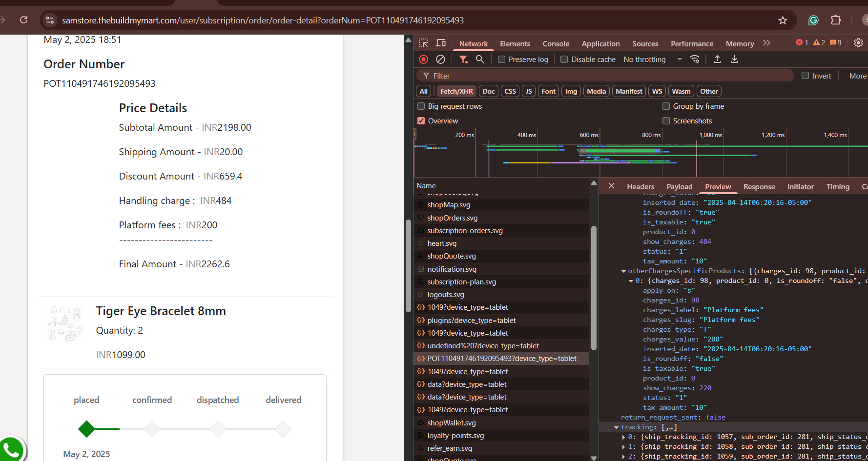
Task: Stop recording the network log
Action: coord(423,59)
